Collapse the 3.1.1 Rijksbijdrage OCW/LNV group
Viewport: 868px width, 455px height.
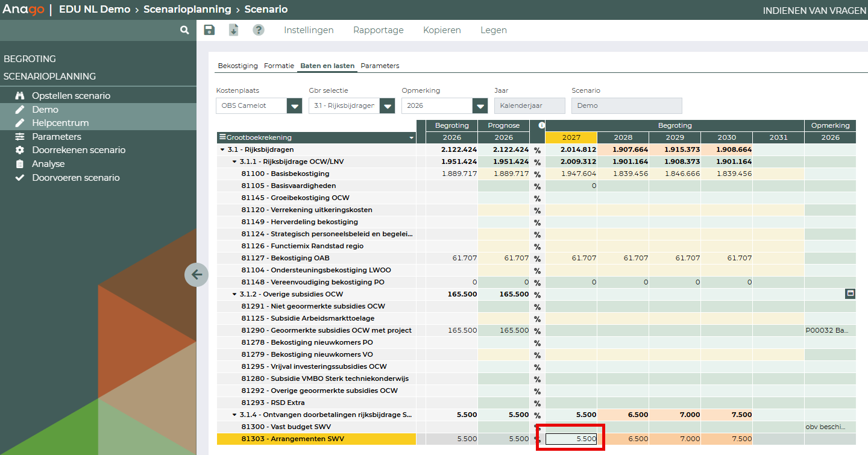234,162
